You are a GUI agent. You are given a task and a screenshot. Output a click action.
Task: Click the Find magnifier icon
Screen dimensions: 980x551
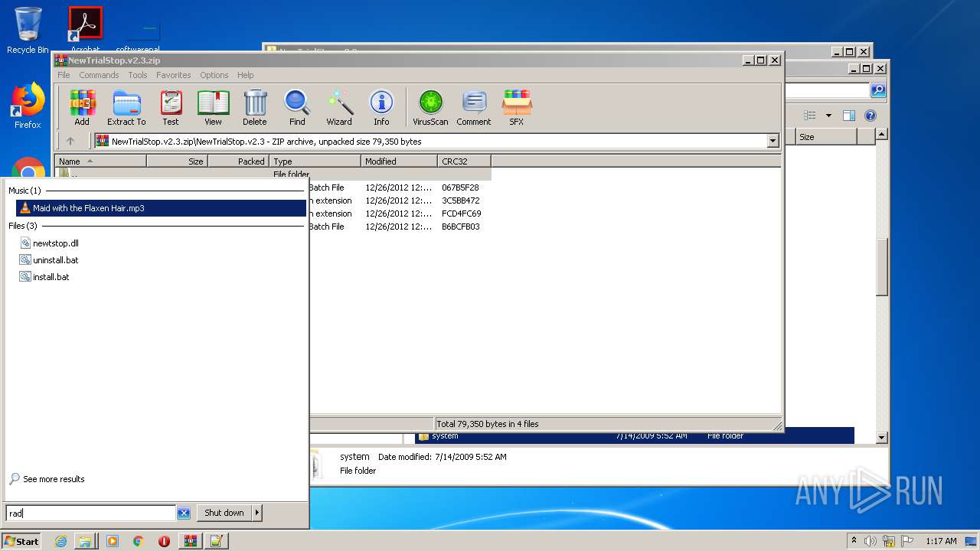coord(297,107)
